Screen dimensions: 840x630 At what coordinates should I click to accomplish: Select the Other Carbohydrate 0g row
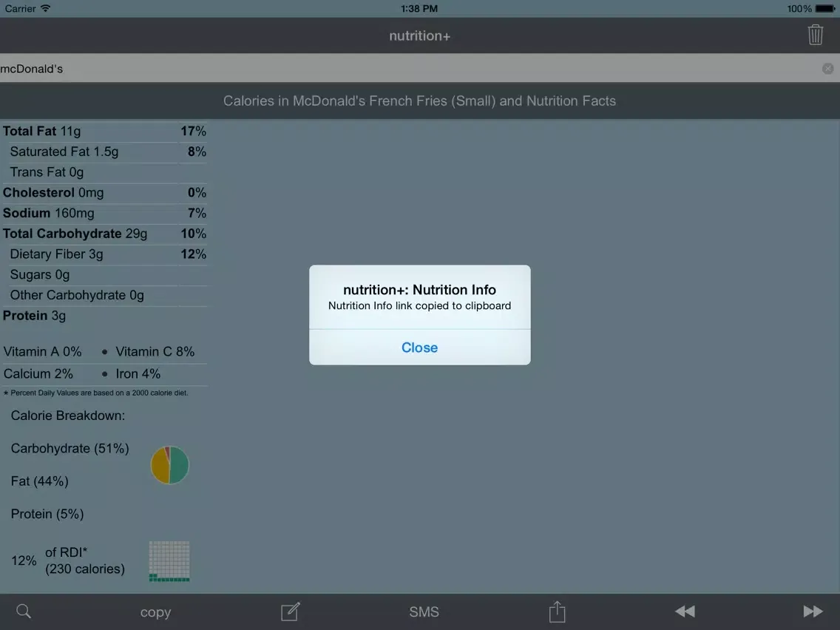coord(104,295)
